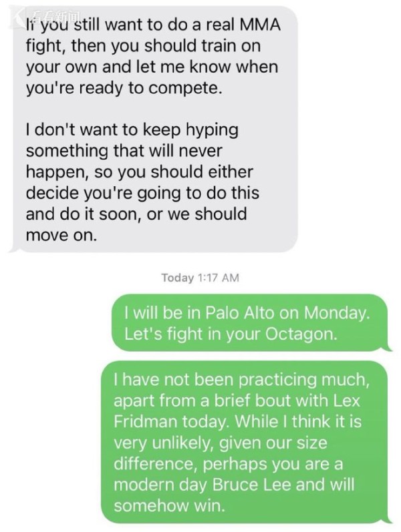This screenshot has width=401, height=532.
Task: Click the name "Bruce Lee" in message
Action: click(251, 485)
